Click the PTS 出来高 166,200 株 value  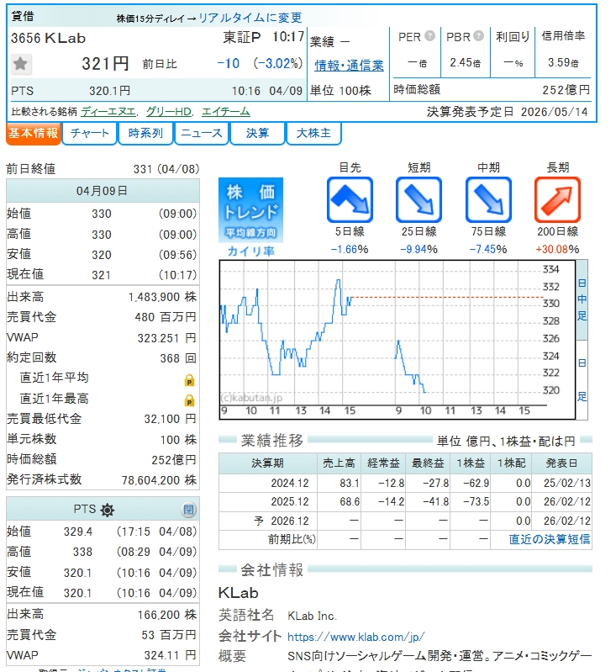click(167, 615)
